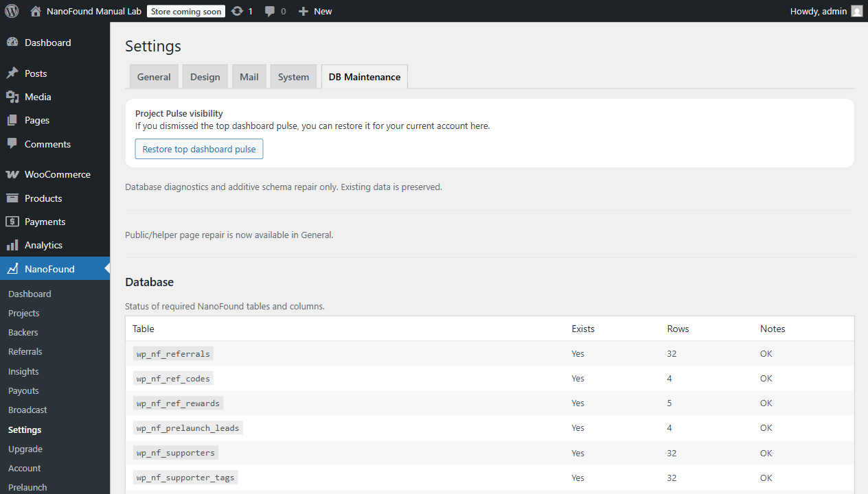The width and height of the screenshot is (868, 494).
Task: Click the Store coming soon badge
Action: pos(186,11)
